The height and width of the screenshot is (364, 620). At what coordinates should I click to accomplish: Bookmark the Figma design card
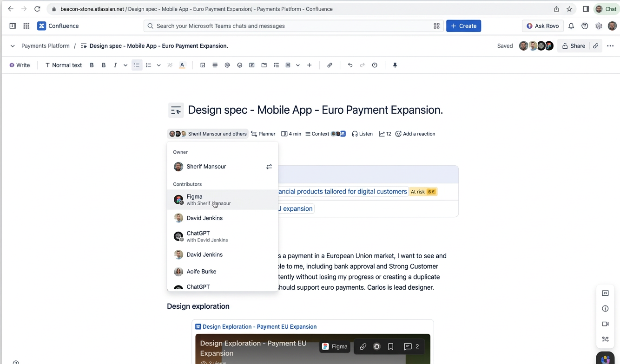click(391, 347)
